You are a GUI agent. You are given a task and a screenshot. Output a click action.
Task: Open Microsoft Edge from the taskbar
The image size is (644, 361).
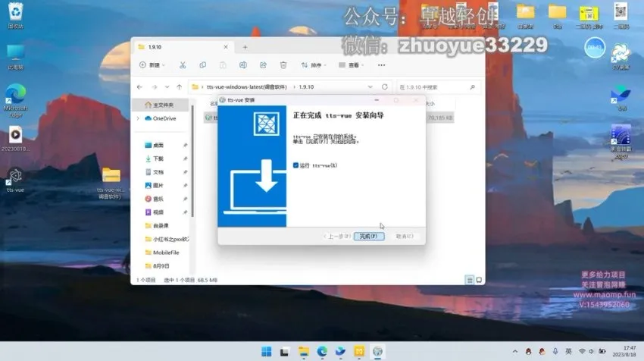click(322, 351)
